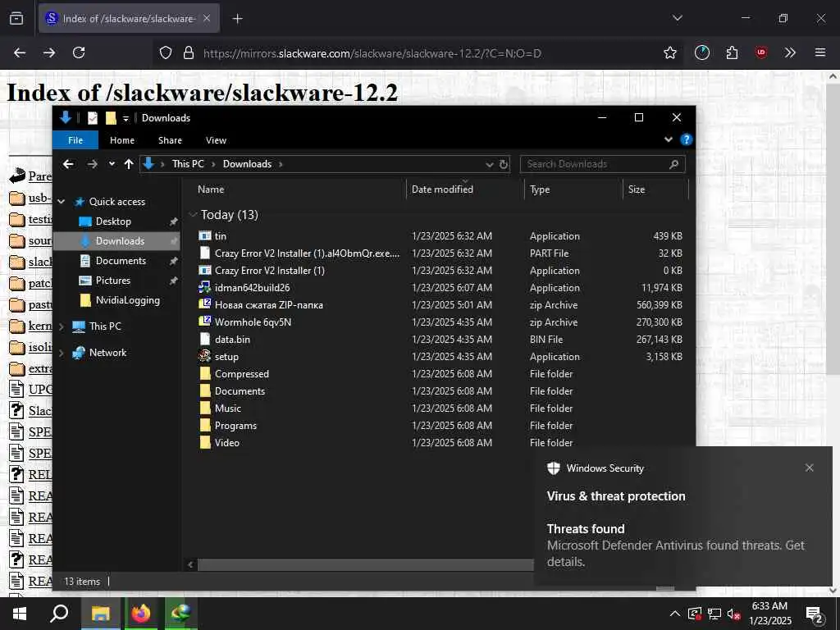Viewport: 840px width, 630px height.
Task: Click This PC in breadcrumb path
Action: 188,164
